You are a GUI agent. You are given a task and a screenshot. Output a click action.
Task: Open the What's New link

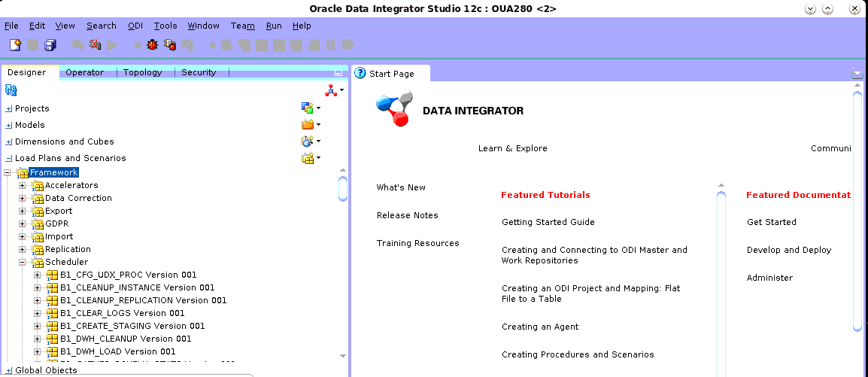click(401, 187)
